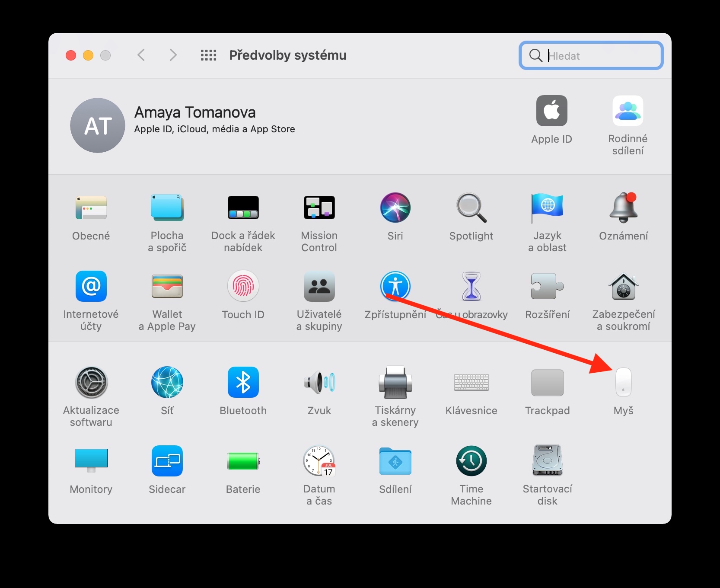Open Čas u obrazovky hourglass icon
This screenshot has height=588, width=720.
click(x=472, y=286)
